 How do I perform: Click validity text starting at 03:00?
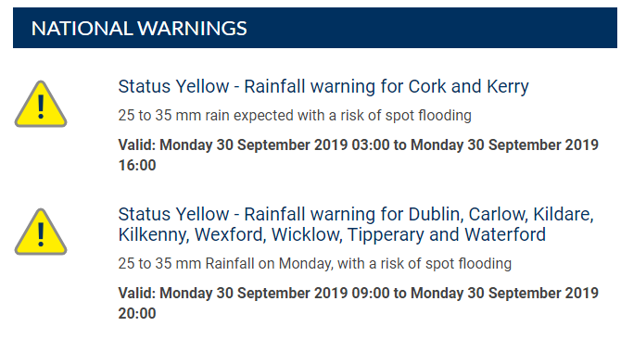click(x=358, y=155)
